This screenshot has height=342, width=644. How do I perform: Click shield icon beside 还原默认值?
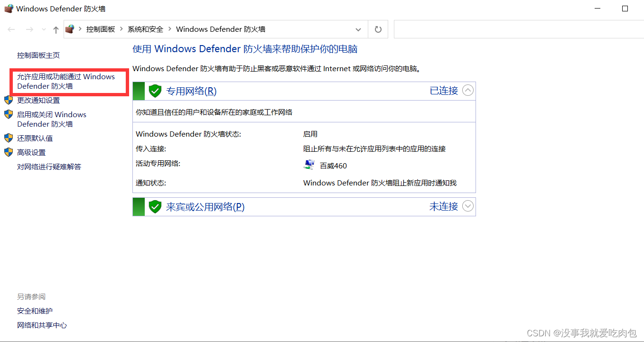pos(9,138)
